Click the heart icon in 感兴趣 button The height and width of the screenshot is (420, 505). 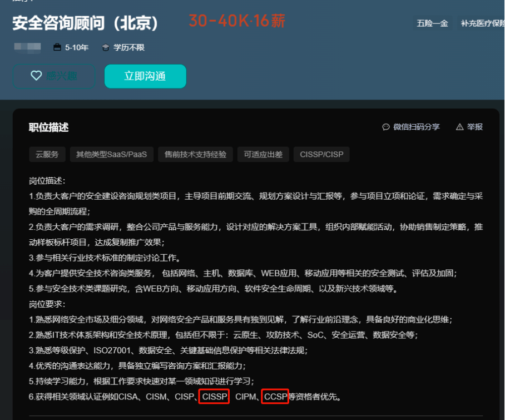pos(36,76)
